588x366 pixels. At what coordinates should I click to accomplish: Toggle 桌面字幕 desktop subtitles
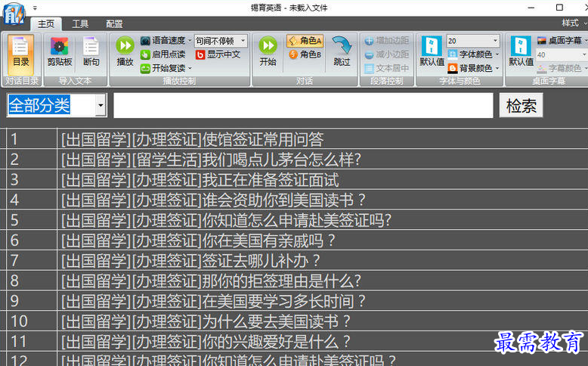tap(559, 41)
